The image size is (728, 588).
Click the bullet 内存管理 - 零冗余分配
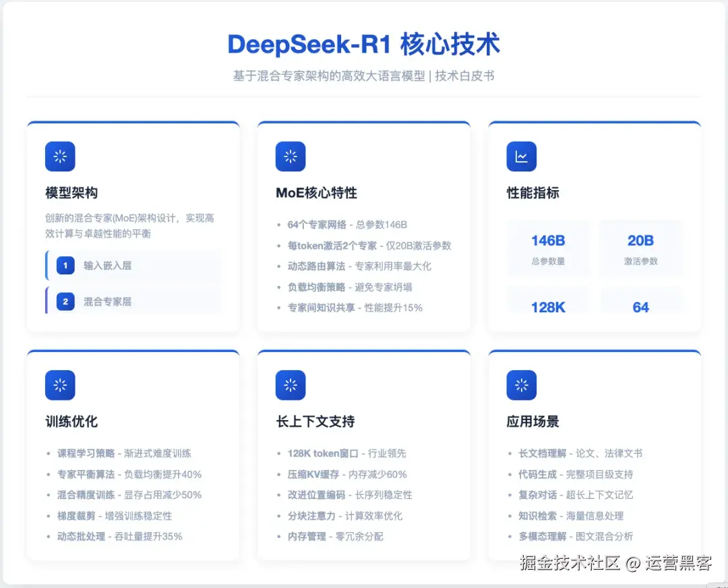click(335, 537)
